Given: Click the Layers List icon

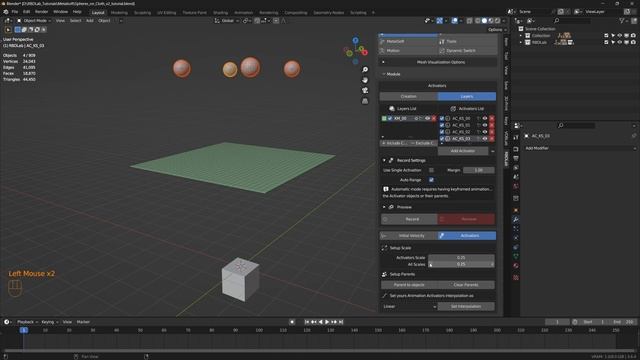Looking at the screenshot, I should coord(392,109).
